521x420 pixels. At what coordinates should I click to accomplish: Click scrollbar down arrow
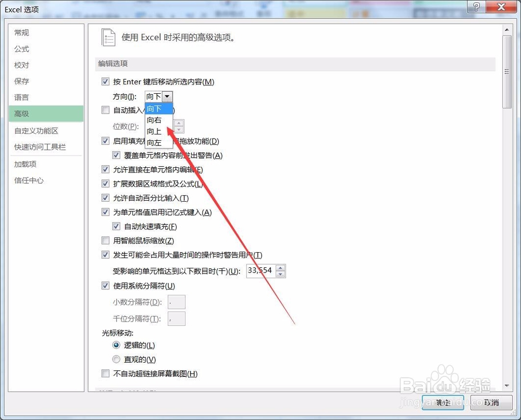(507, 386)
